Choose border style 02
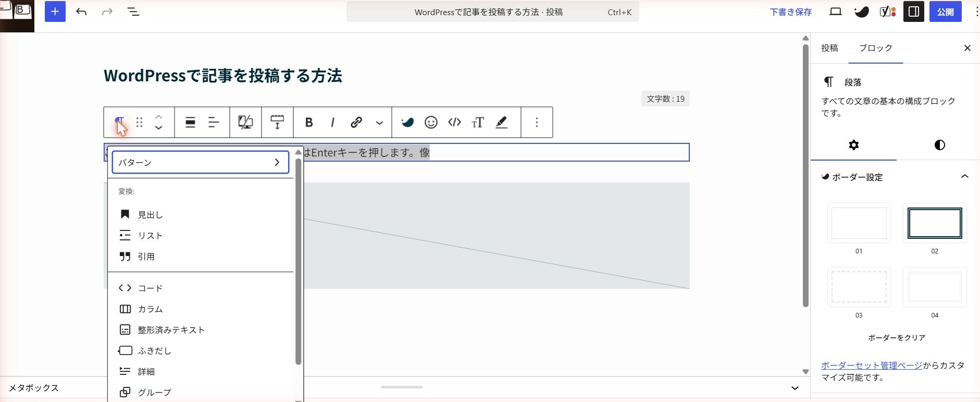This screenshot has width=980, height=402. coord(935,223)
